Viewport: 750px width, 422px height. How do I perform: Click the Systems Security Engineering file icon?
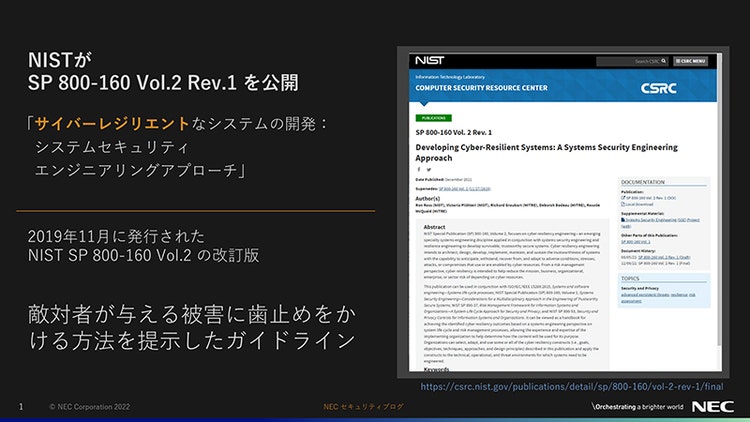pyautogui.click(x=623, y=220)
